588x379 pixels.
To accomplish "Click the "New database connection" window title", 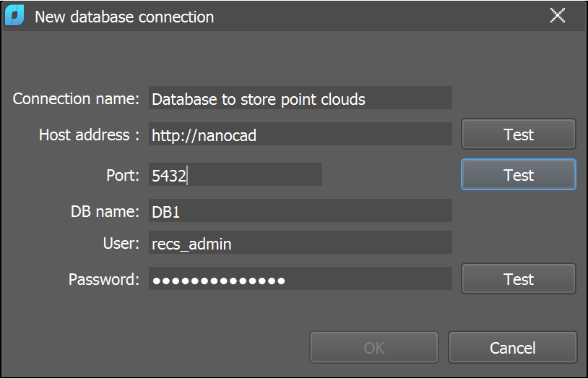I will [x=124, y=16].
